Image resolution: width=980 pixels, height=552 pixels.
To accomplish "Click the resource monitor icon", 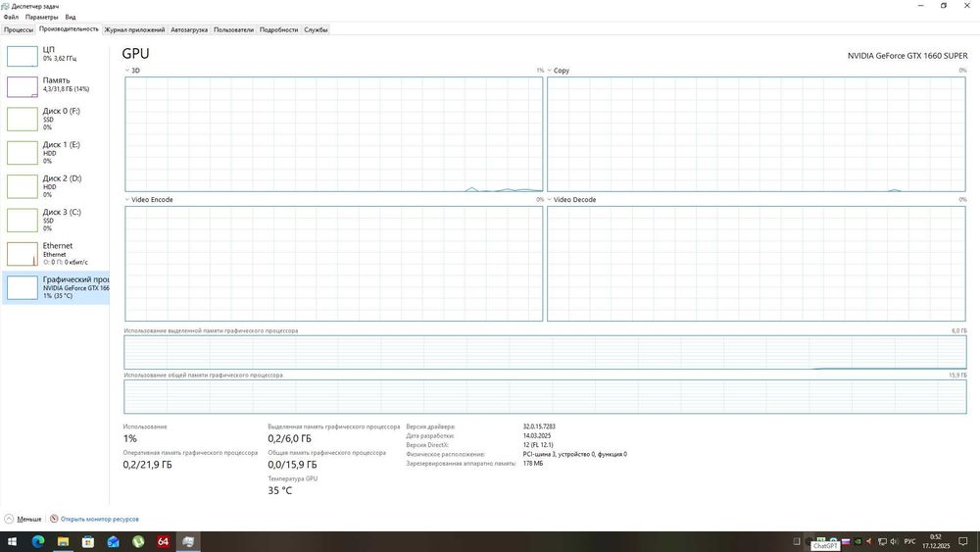I will click(54, 519).
